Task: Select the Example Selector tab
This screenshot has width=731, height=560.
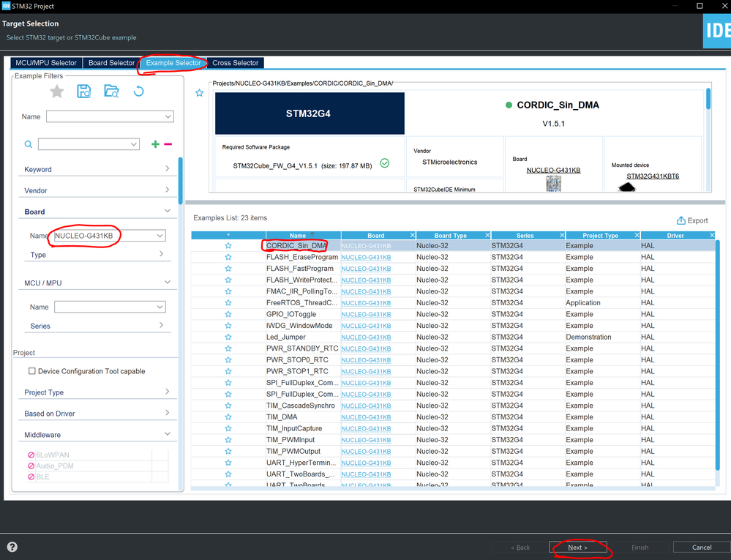Action: click(173, 63)
